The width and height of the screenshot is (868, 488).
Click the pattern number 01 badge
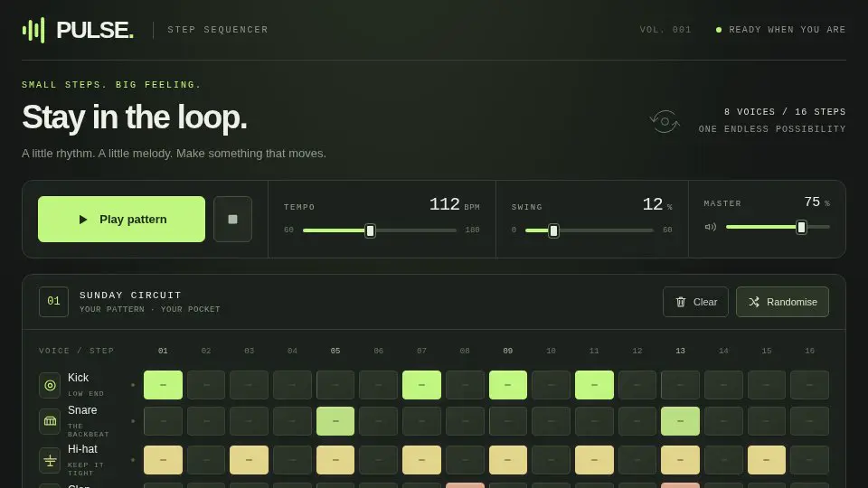pos(53,302)
